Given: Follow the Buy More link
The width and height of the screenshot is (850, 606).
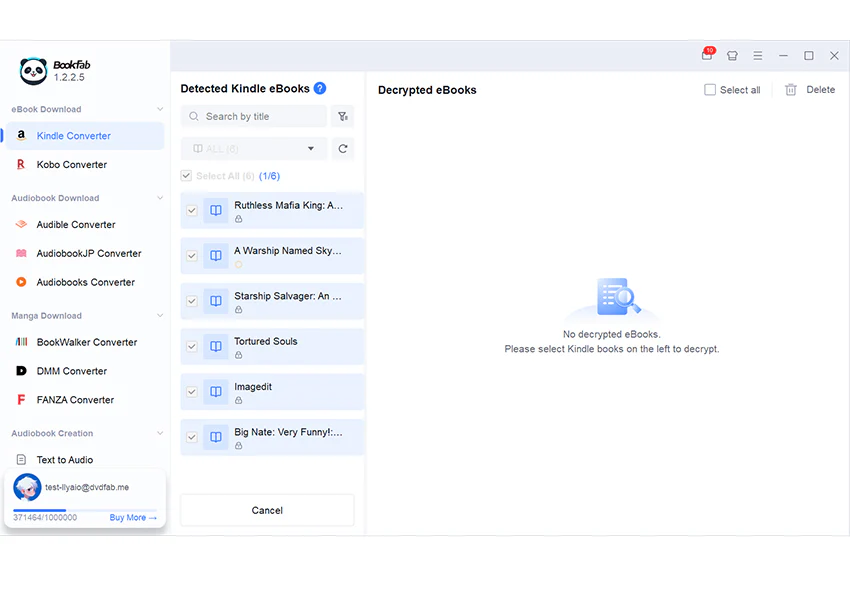Looking at the screenshot, I should (133, 518).
